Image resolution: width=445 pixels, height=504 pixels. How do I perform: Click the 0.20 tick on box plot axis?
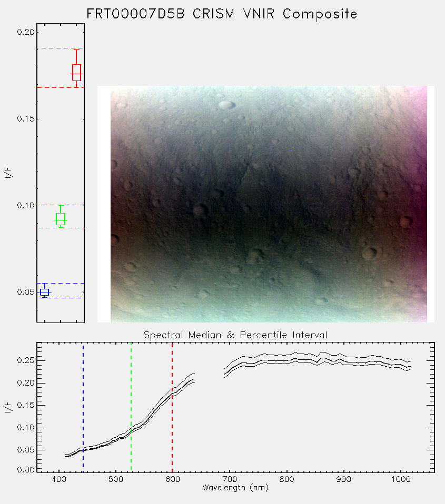[25, 32]
